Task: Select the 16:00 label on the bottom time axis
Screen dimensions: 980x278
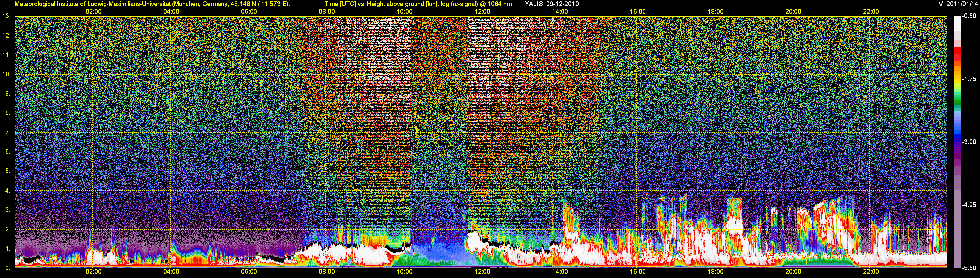Action: tap(638, 272)
